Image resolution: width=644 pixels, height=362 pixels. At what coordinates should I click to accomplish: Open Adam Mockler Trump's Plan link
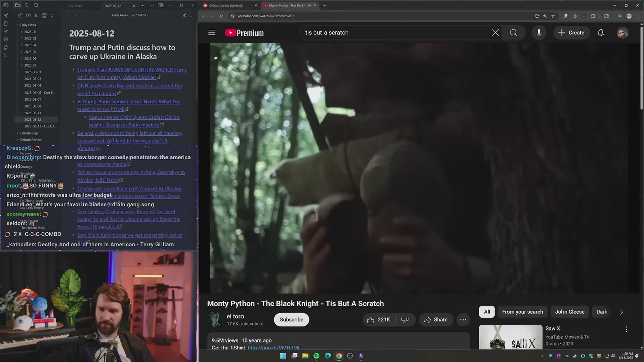[132, 73]
